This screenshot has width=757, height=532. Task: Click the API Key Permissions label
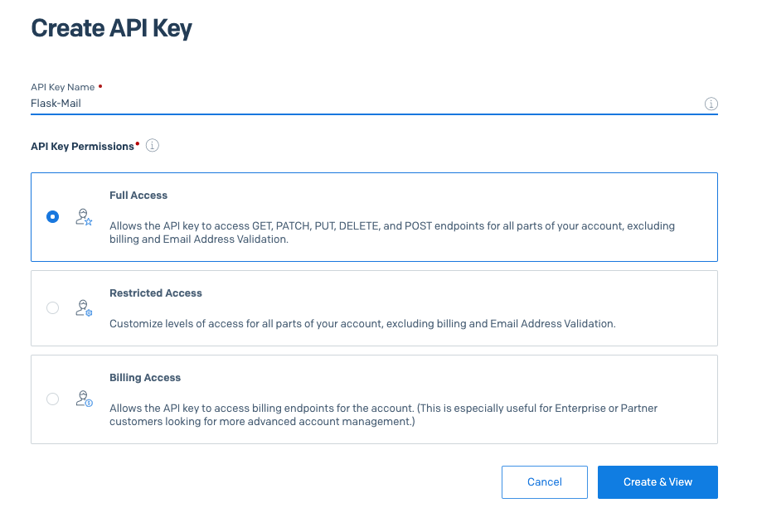[82, 147]
